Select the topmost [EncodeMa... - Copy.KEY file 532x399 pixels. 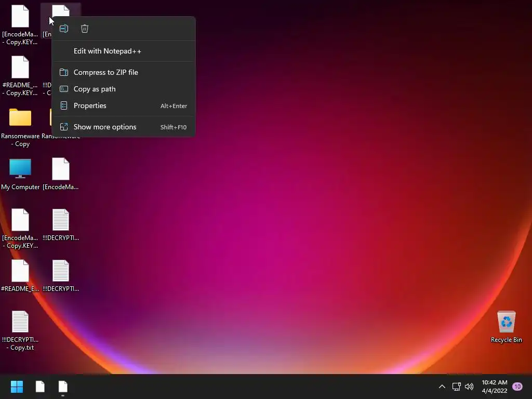click(x=20, y=25)
